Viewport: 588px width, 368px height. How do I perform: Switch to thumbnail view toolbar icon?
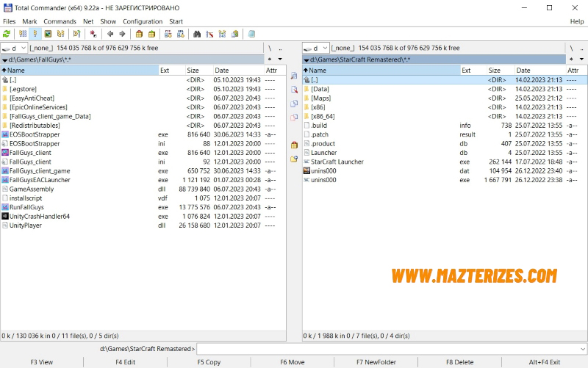coord(48,34)
